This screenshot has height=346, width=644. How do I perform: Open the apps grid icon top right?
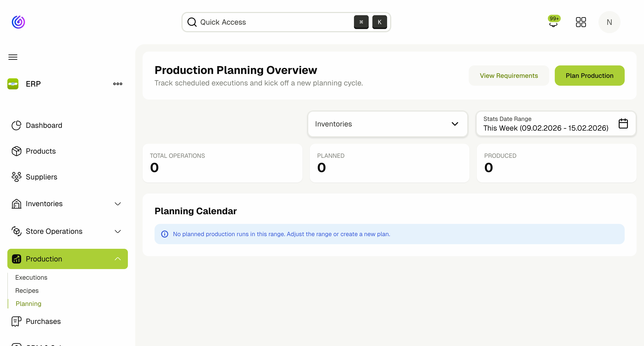[581, 22]
